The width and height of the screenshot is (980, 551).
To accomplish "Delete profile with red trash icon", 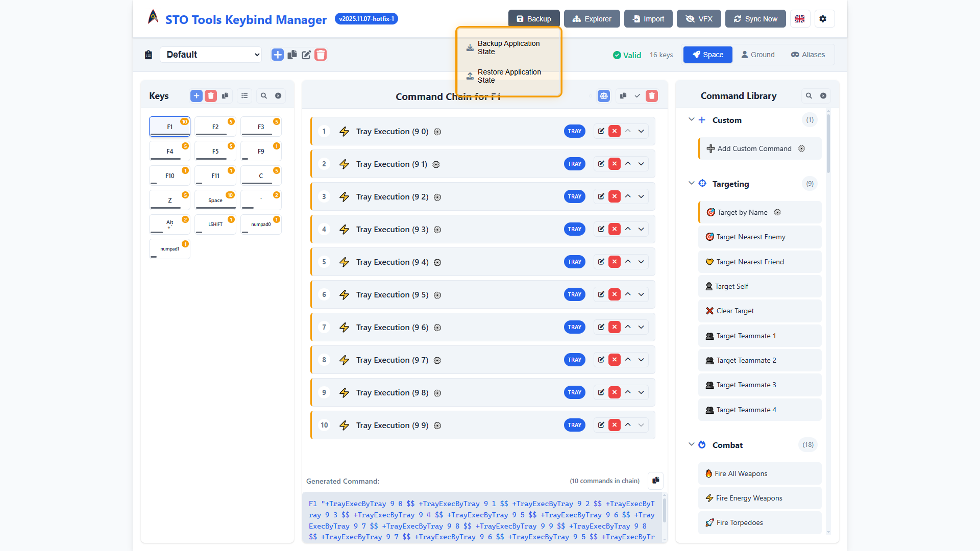I will [321, 55].
